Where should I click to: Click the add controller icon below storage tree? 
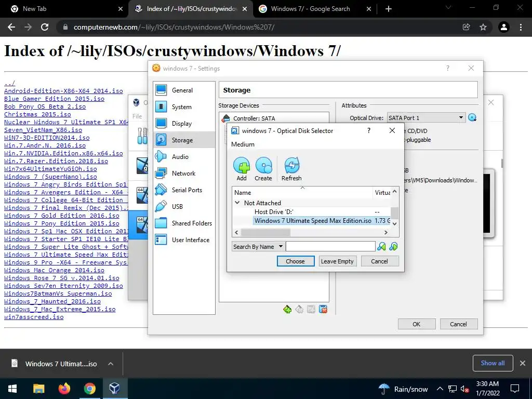[287, 309]
